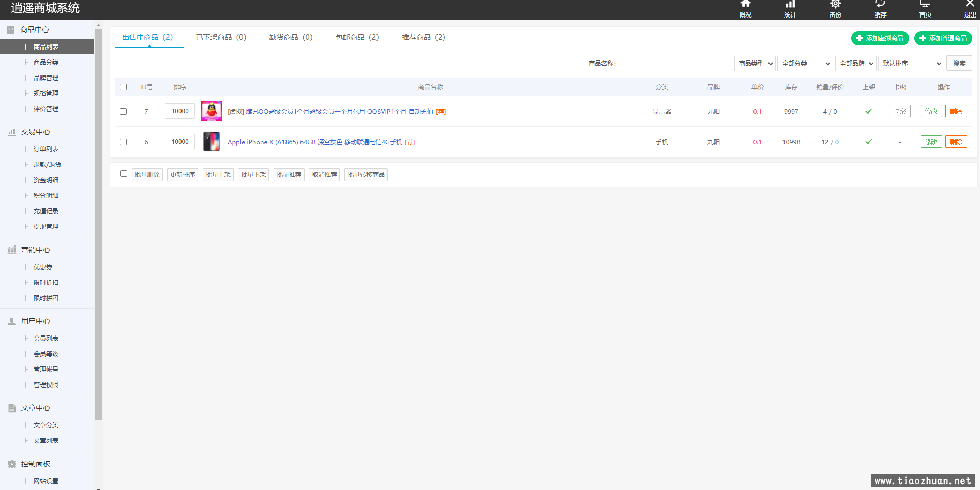Click the 批量删除 button
This screenshot has height=490, width=980.
click(x=147, y=175)
